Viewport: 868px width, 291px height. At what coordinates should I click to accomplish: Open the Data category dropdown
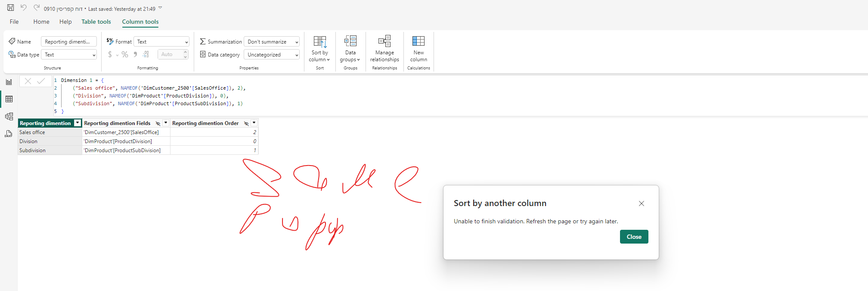[x=272, y=55]
